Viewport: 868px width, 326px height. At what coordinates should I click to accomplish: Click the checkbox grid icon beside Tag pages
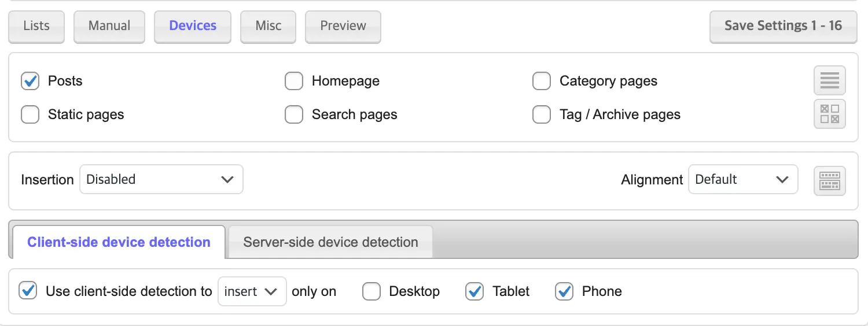click(829, 114)
